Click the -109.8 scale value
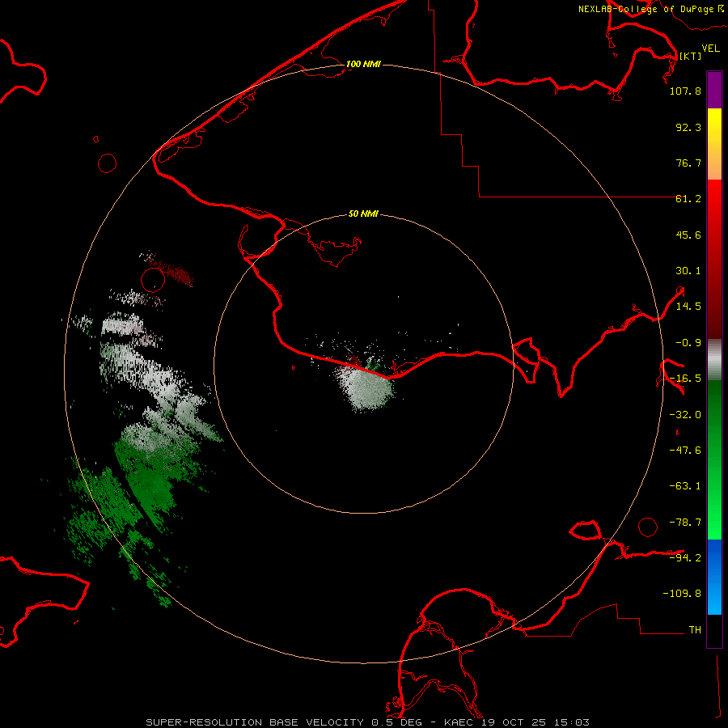The width and height of the screenshot is (728, 728). tap(682, 594)
